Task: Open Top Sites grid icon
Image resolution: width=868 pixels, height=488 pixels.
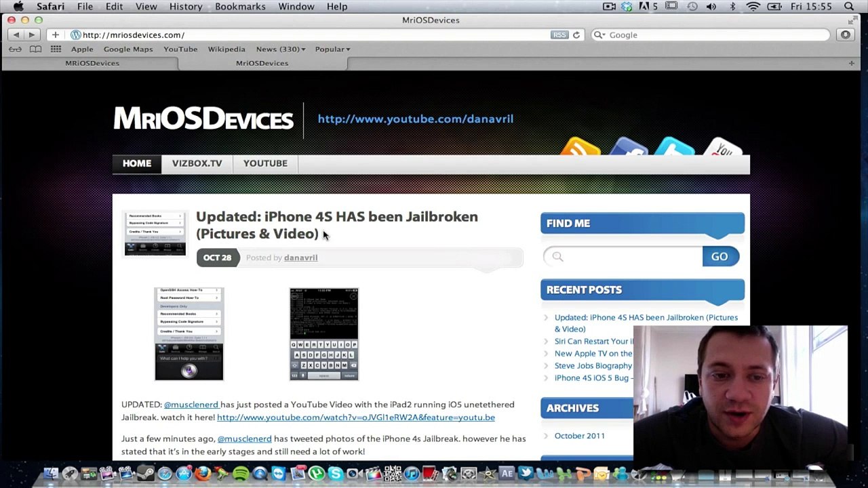Action: (x=56, y=49)
